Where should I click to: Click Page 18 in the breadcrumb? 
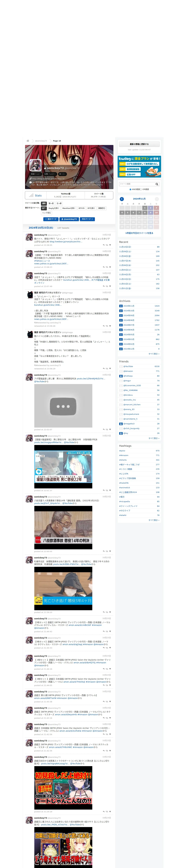point(57,141)
